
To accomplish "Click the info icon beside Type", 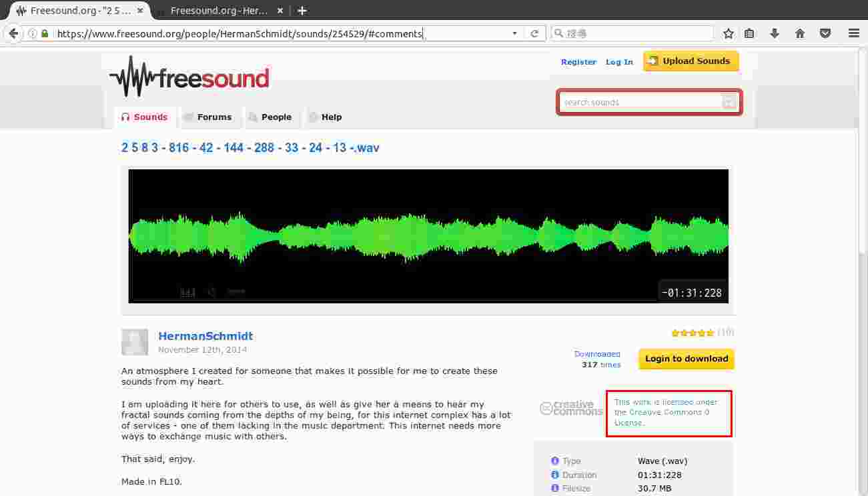I will (554, 461).
